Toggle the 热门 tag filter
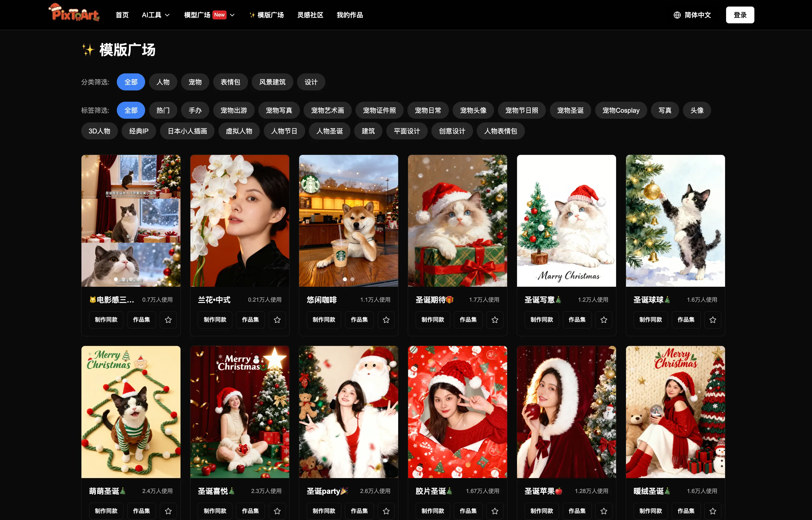This screenshot has height=520, width=812. [x=163, y=110]
